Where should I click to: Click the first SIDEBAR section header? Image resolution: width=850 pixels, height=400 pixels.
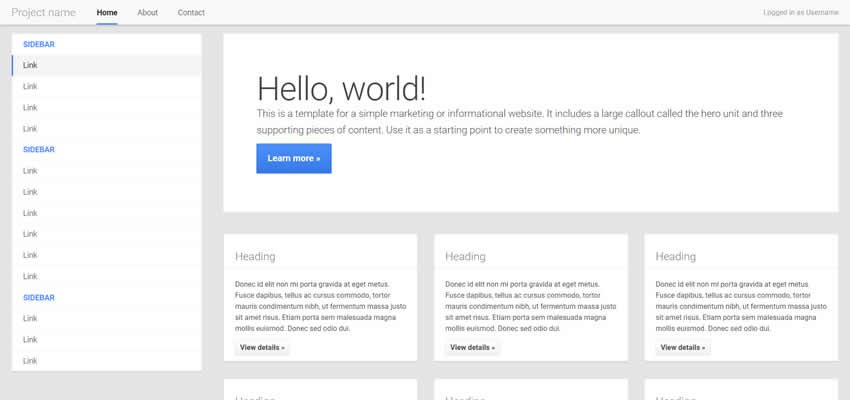(39, 45)
